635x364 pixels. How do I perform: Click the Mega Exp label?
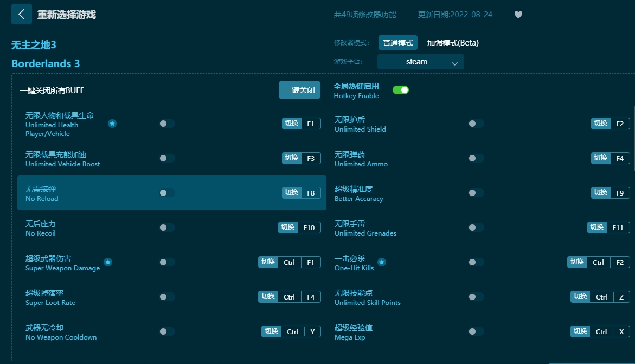point(350,337)
